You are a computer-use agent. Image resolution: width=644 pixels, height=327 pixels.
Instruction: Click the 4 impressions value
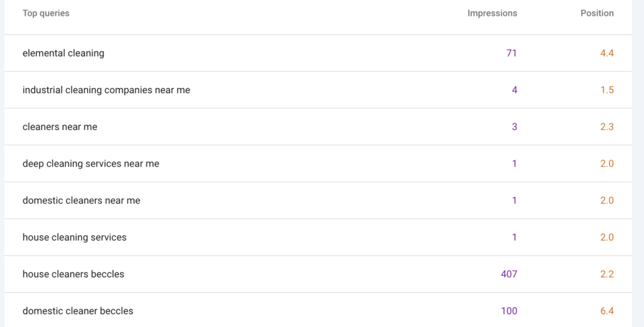[x=514, y=90]
